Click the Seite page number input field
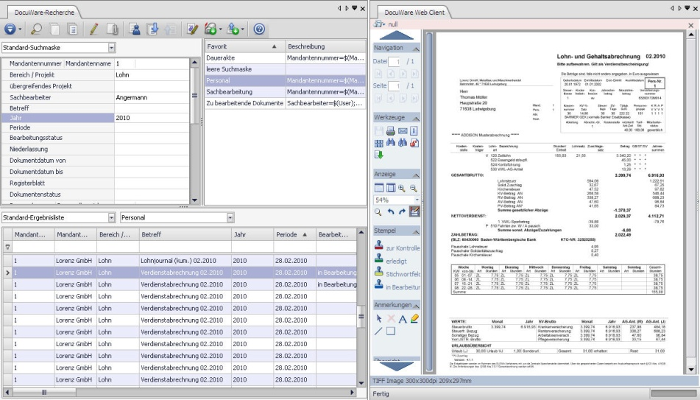Image resolution: width=700 pixels, height=400 pixels. (394, 85)
